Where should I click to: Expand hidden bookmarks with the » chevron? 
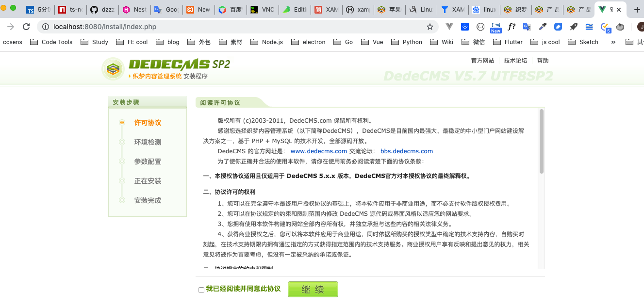click(613, 42)
